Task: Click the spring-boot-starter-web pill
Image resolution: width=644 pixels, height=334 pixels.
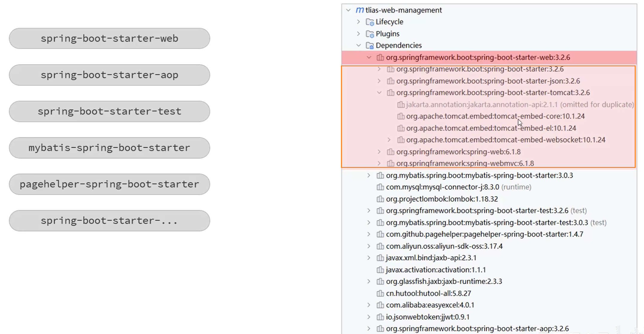Action: pyautogui.click(x=109, y=39)
